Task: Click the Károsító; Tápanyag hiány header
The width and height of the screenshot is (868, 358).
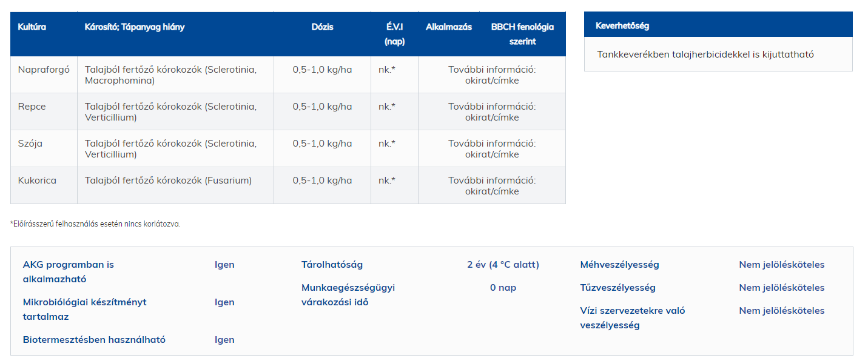Action: (x=135, y=27)
